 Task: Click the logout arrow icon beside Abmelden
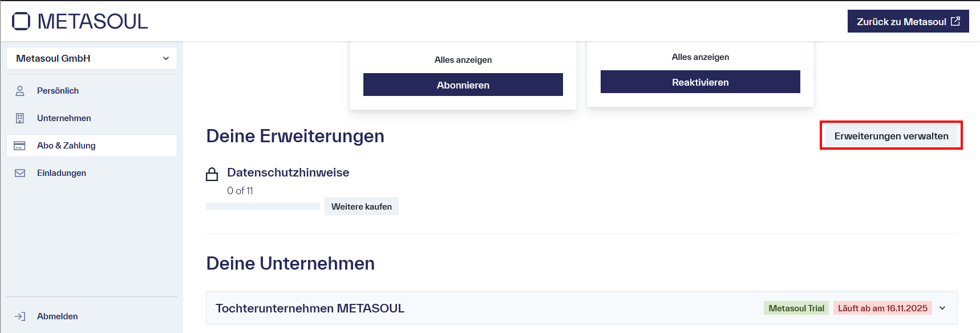tap(21, 316)
